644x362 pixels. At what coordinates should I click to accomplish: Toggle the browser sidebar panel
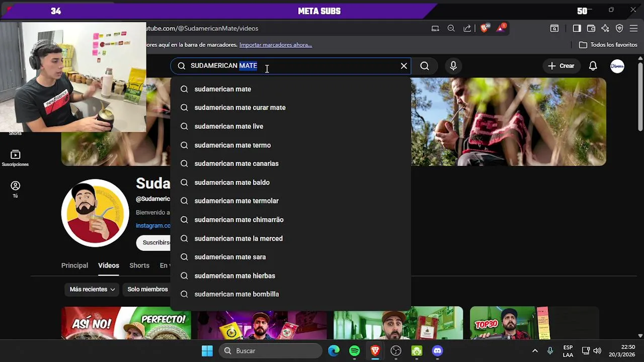pos(577,28)
